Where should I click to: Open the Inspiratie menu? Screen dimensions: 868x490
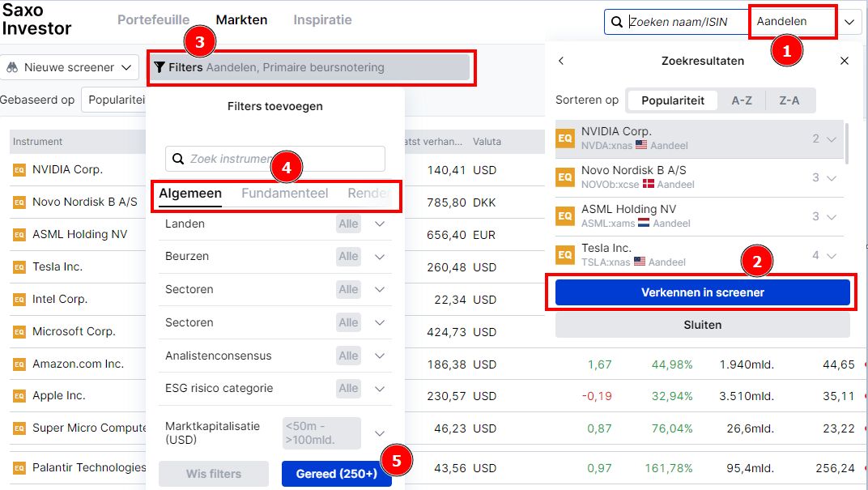click(x=322, y=20)
